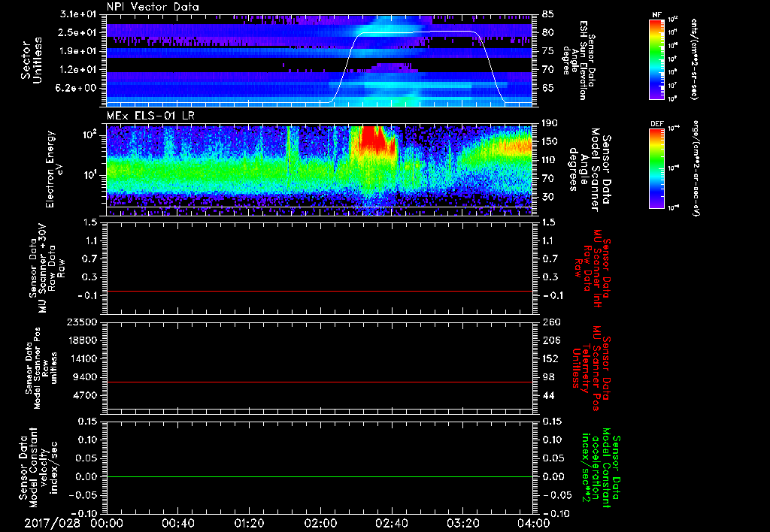Click the "85" sun elevation tick value
770x532 pixels.
[548, 14]
